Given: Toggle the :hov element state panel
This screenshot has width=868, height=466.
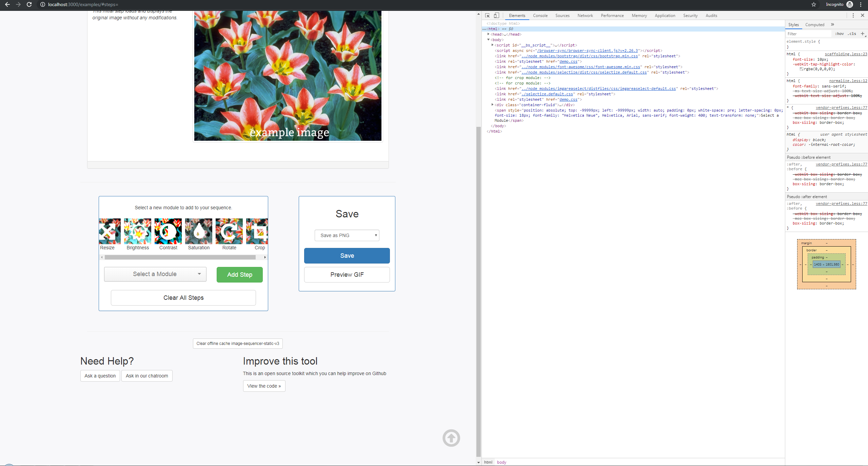Looking at the screenshot, I should coord(840,34).
